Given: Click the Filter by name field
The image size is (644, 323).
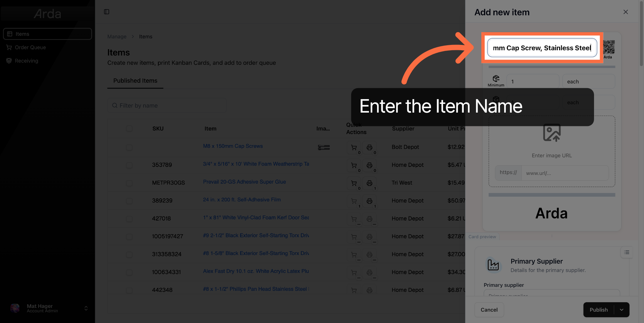Looking at the screenshot, I should click(167, 106).
